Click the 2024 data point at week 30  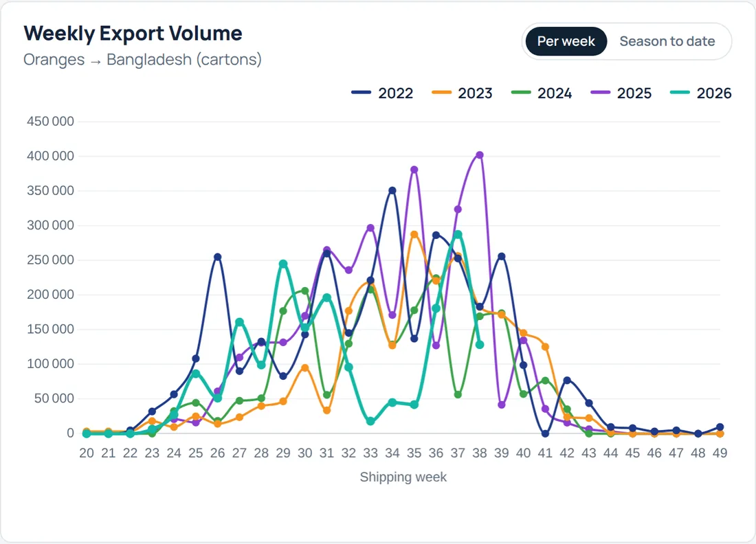pyautogui.click(x=304, y=291)
